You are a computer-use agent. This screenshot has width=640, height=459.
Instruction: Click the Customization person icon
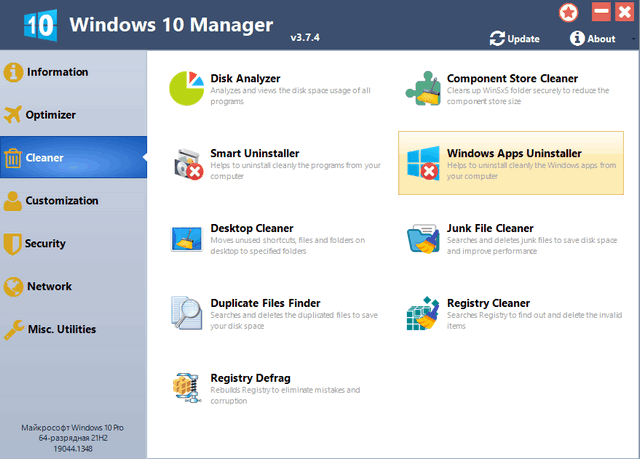(x=13, y=201)
